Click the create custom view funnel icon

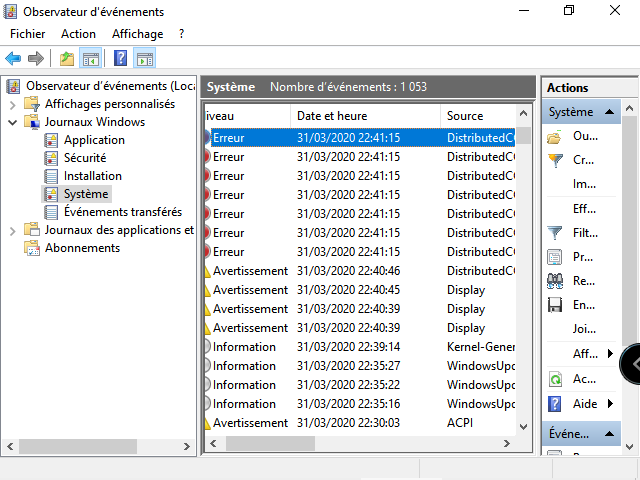(x=555, y=160)
